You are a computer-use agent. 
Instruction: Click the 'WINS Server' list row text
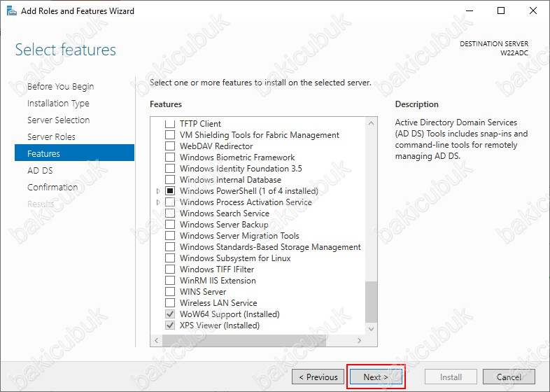203,292
